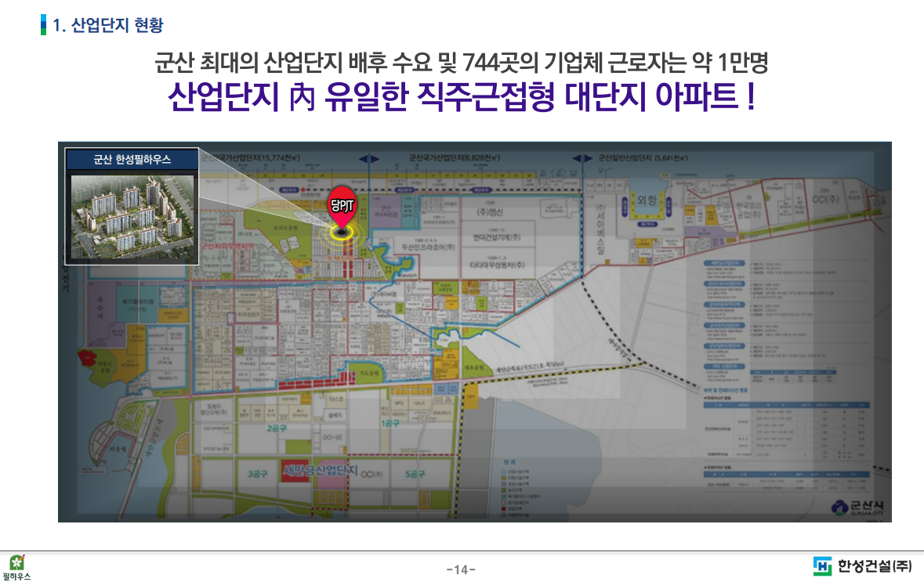The image size is (924, 582).
Task: Open the 군산 한성필하우스 aerial thumbnail
Action: 132,217
